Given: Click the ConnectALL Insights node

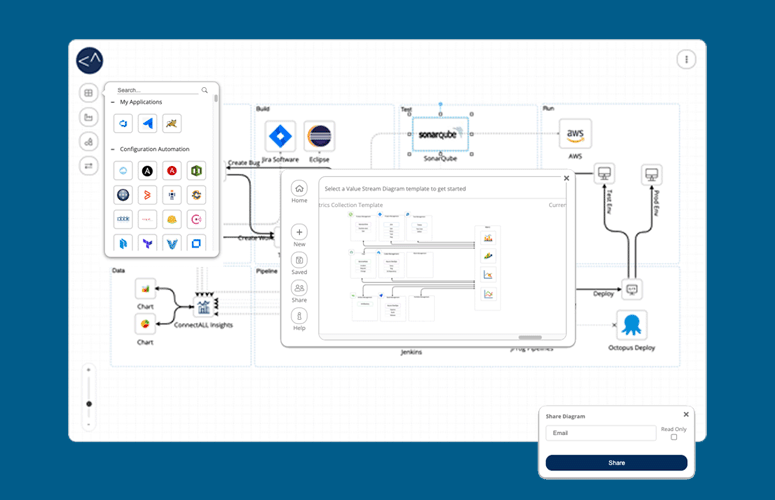Looking at the screenshot, I should click(x=204, y=307).
